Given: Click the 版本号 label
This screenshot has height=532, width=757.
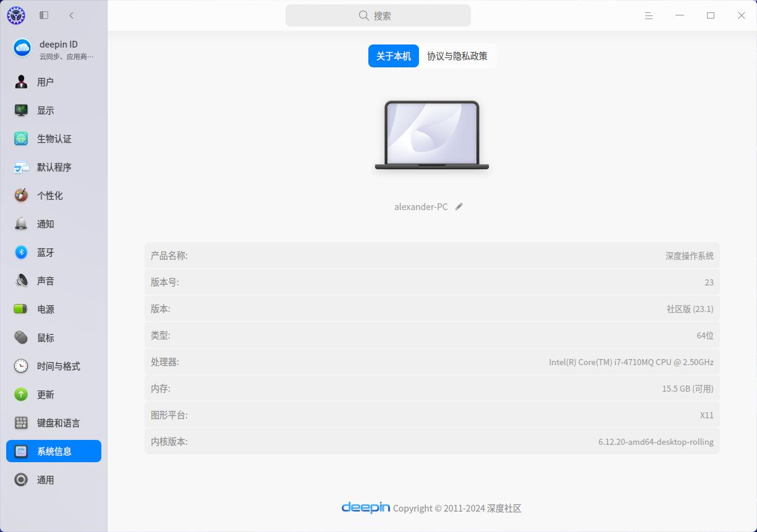Looking at the screenshot, I should click(165, 282).
